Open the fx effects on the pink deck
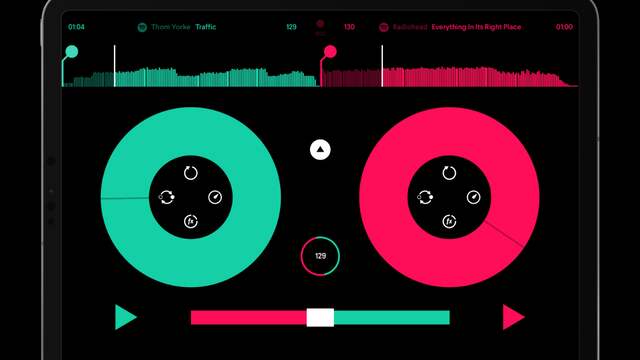Image resolution: width=640 pixels, height=360 pixels. click(449, 222)
